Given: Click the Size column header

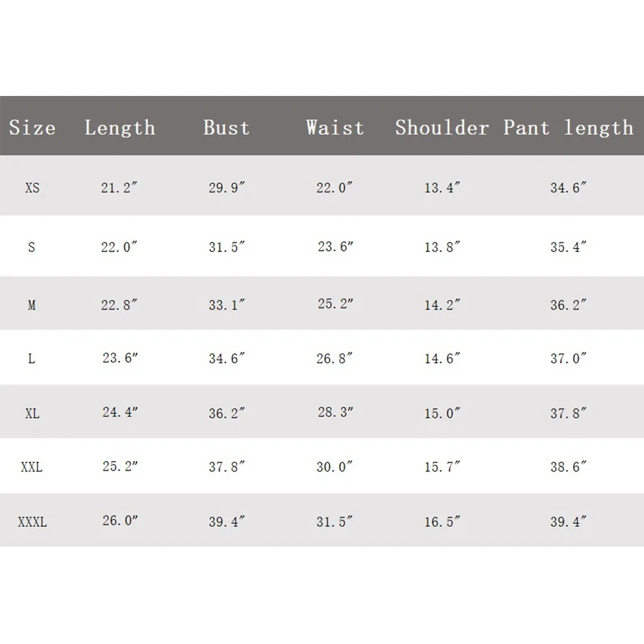Looking at the screenshot, I should (32, 127).
